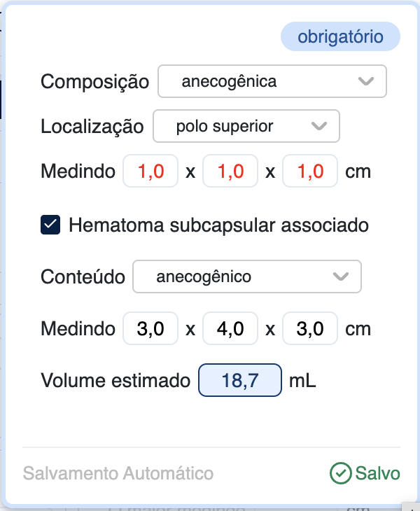Click the green Salvo checkmark icon
Image resolution: width=420 pixels, height=511 pixels.
tap(340, 473)
